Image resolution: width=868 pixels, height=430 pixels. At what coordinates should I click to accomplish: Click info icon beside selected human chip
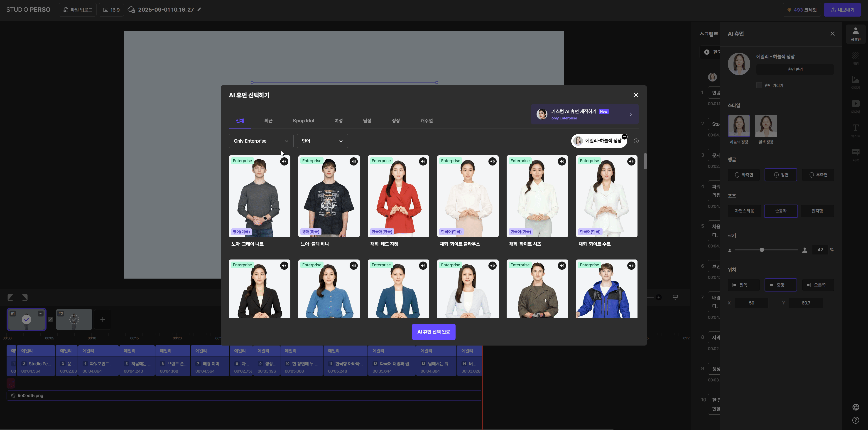click(x=636, y=141)
